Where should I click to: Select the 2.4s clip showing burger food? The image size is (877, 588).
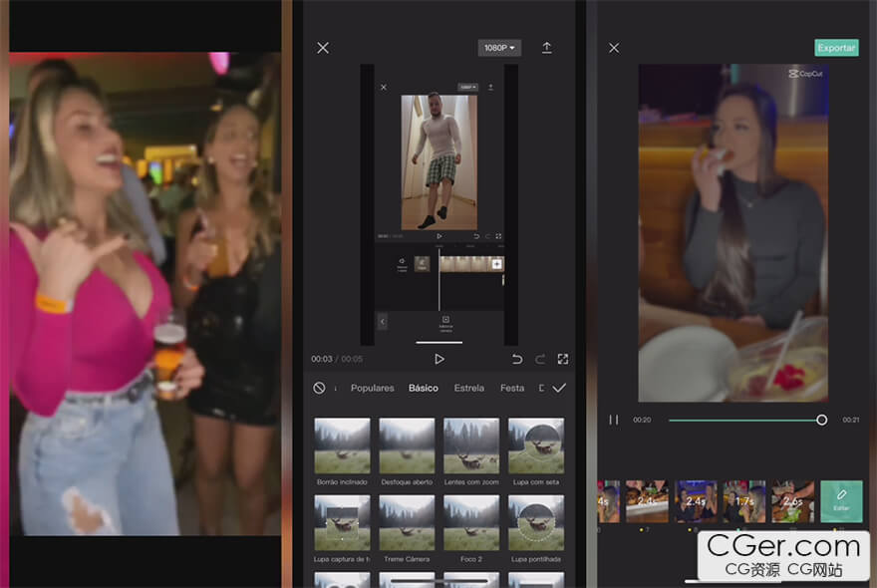pos(647,501)
